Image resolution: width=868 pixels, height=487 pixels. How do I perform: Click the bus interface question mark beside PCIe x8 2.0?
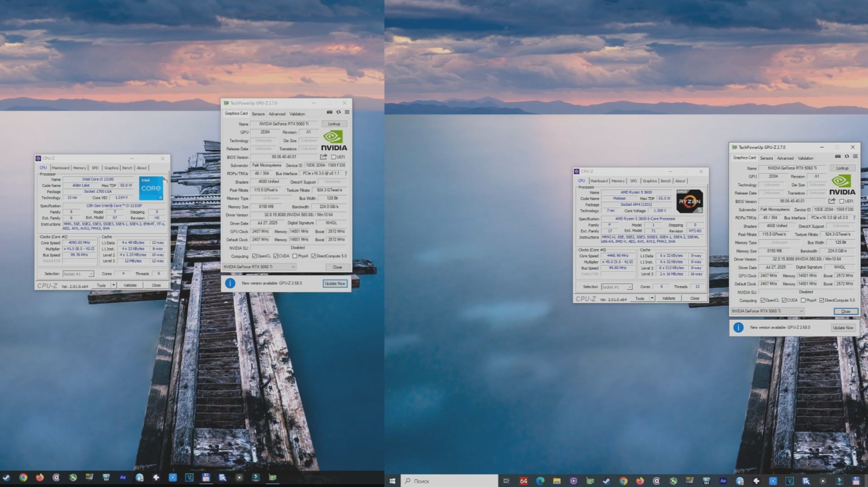(x=854, y=218)
